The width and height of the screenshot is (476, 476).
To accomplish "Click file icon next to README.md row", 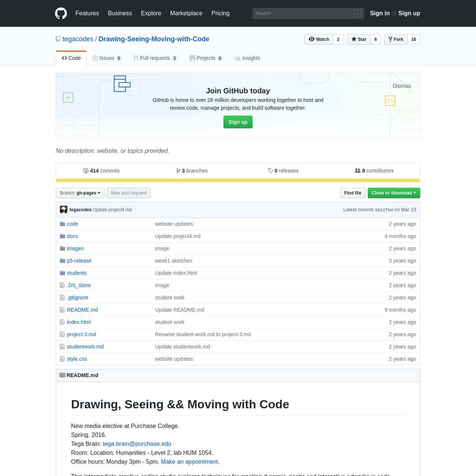I will [x=62, y=310].
